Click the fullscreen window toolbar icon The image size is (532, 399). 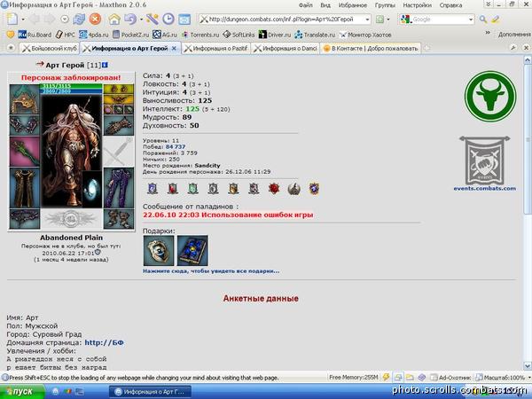[x=184, y=20]
